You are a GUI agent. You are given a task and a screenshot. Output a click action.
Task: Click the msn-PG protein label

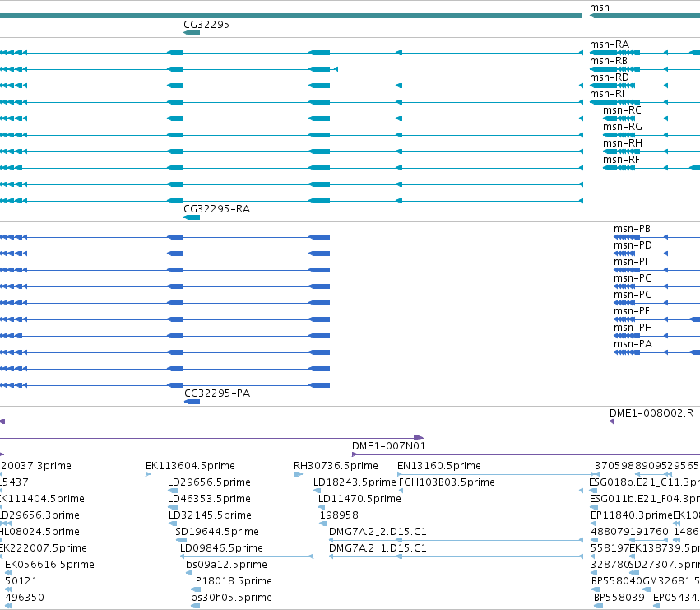coord(633,295)
